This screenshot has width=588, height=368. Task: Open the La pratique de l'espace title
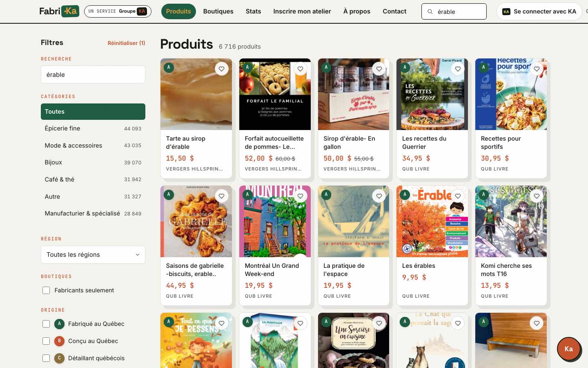pyautogui.click(x=344, y=270)
